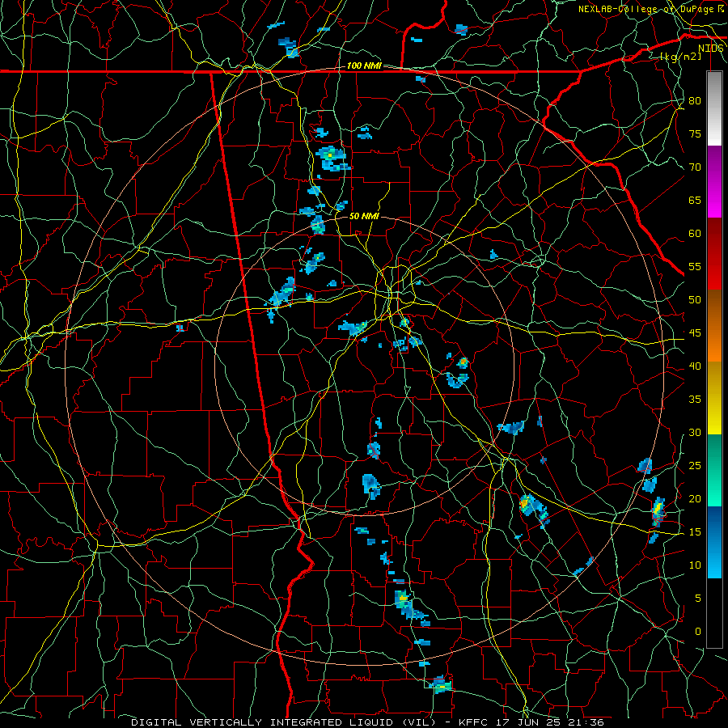Click the '50 NMI' range ring label
The height and width of the screenshot is (728, 728).
coord(364,216)
